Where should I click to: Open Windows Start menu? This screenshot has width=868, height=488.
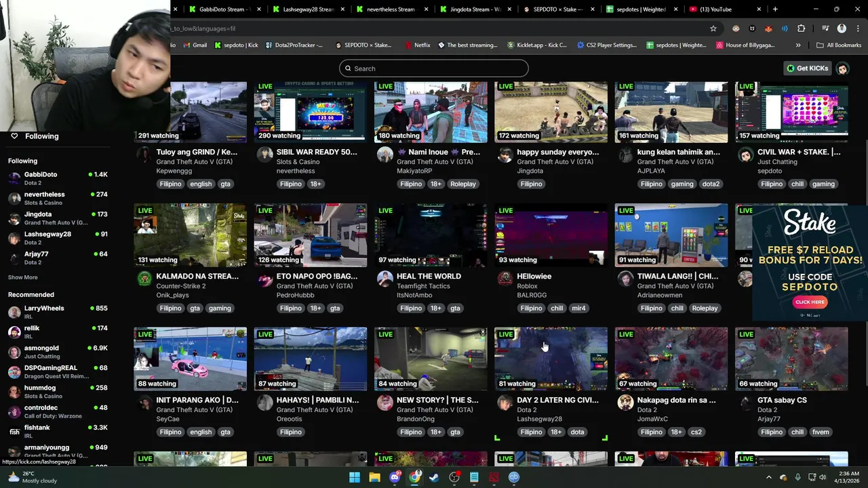[355, 477]
